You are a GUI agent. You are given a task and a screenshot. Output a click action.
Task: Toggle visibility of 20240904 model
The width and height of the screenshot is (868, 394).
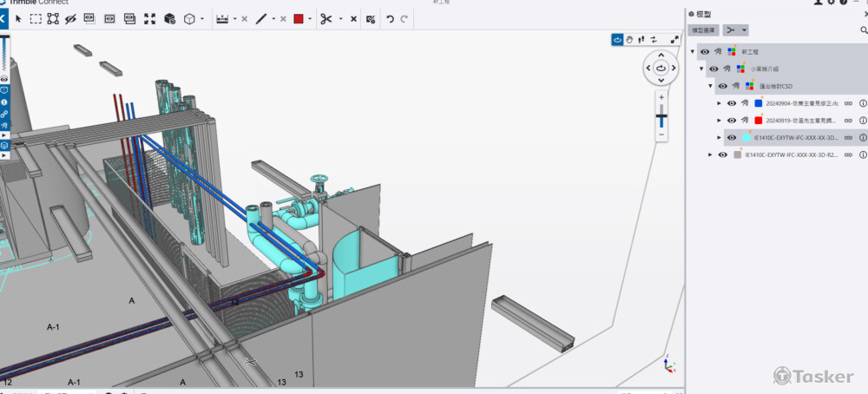(732, 103)
